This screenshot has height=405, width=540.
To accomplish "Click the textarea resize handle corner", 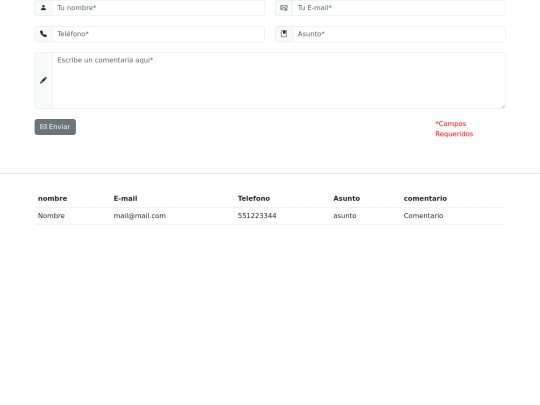I will click(503, 106).
